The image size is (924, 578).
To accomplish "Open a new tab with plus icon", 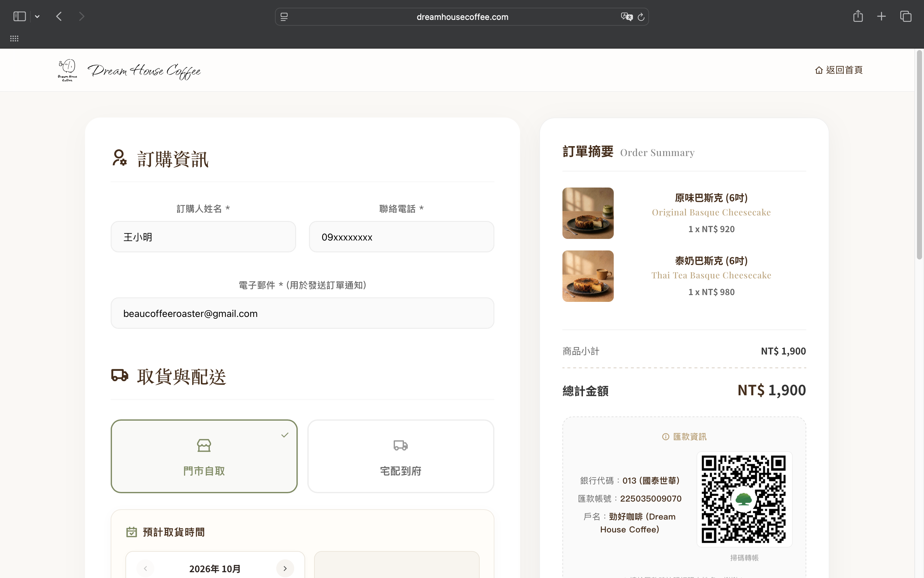I will pos(881,16).
